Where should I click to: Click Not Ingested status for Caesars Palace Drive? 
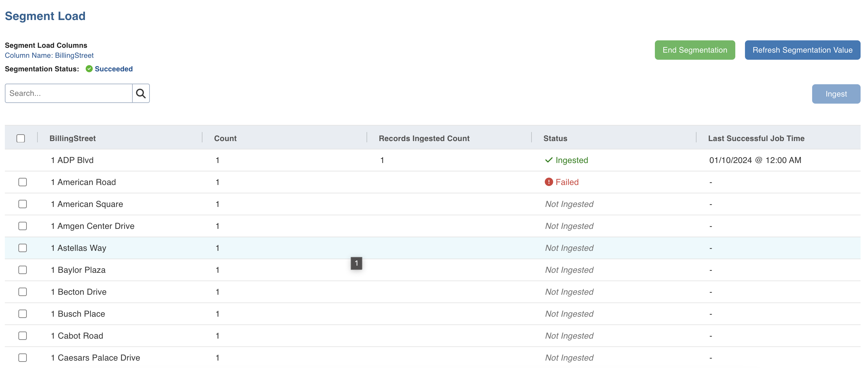click(x=569, y=357)
